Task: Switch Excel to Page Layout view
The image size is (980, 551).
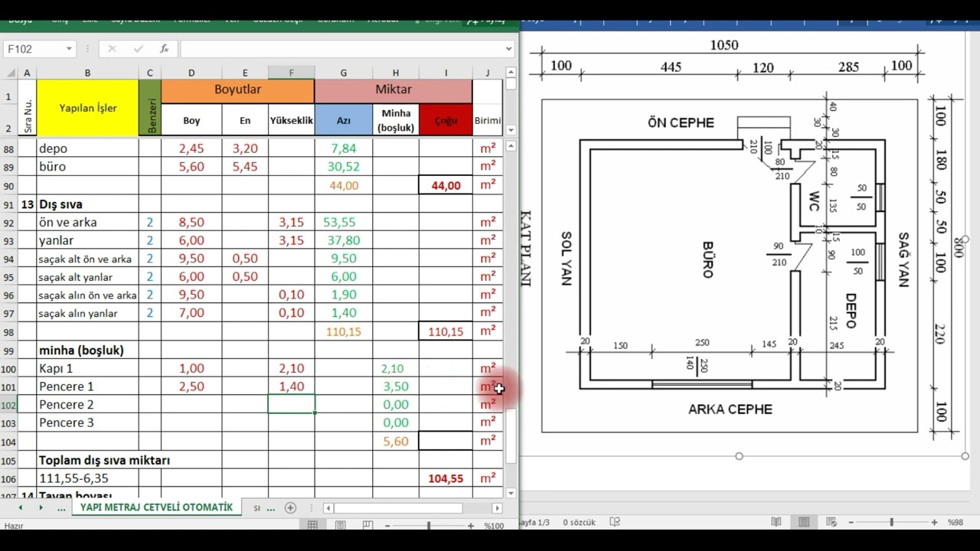Action: point(341,526)
